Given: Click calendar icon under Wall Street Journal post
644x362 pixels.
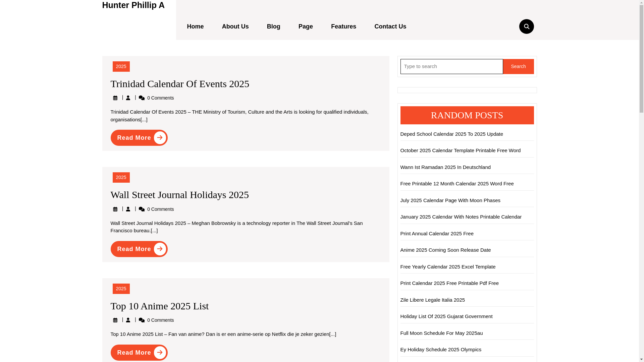Looking at the screenshot, I should (115, 209).
